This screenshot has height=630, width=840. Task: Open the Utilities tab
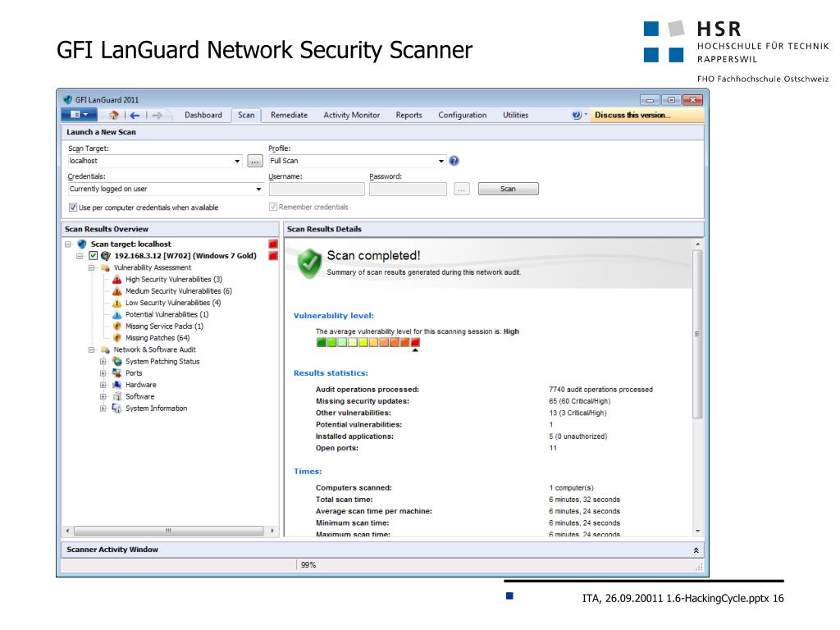[515, 115]
